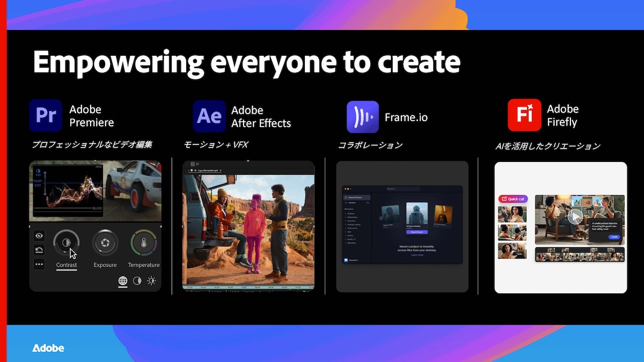Toggle the brightness sun icon below Temperature

click(x=151, y=281)
